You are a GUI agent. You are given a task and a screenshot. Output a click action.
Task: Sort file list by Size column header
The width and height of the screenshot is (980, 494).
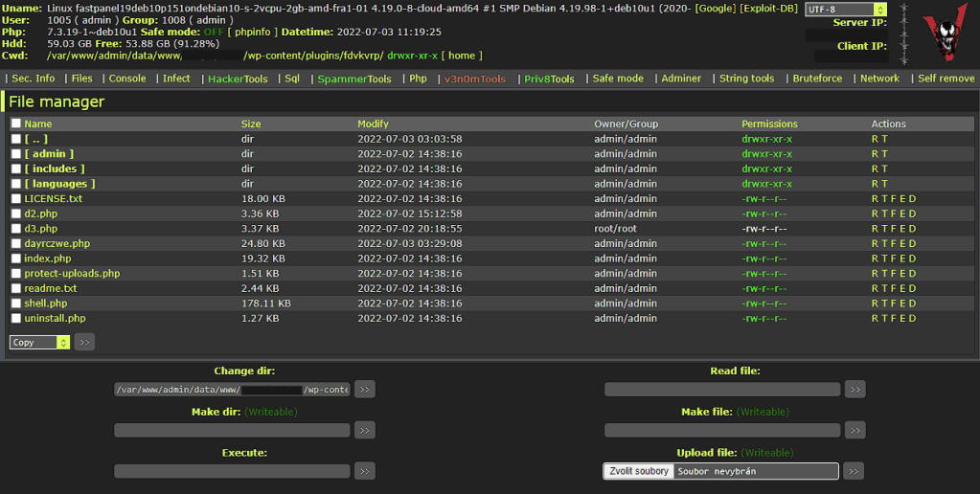click(251, 123)
